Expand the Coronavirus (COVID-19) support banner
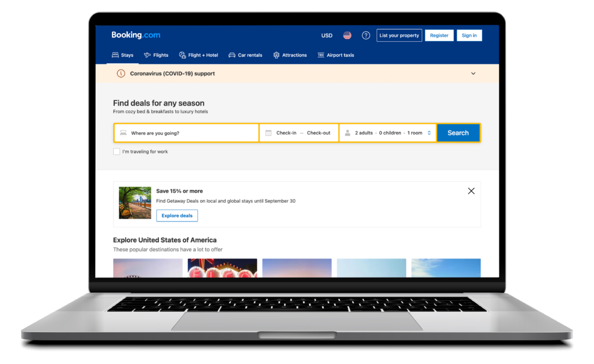594x364 pixels. point(473,74)
